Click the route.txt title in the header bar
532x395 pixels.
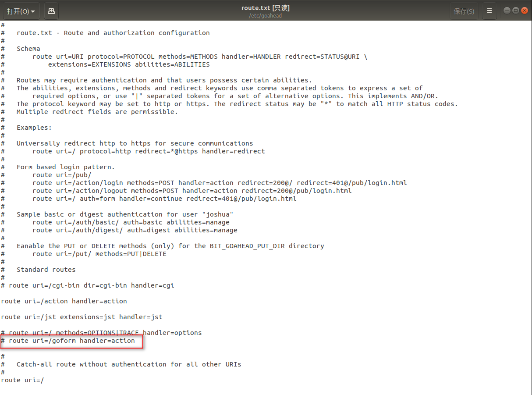tap(255, 7)
